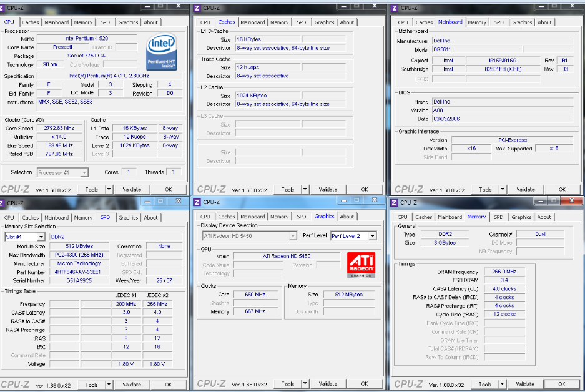Viewport: 585px width, 392px height.
Task: Open the Caches tab in the Intel processor window
Action: [x=30, y=22]
